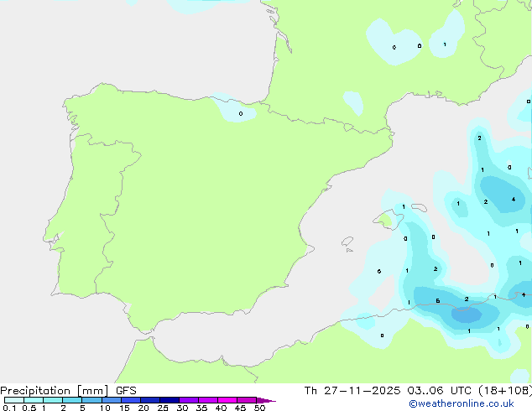Image resolution: width=532 pixels, height=411 pixels.
Task: Click the '45' legend scale label
Action: pyautogui.click(x=240, y=408)
